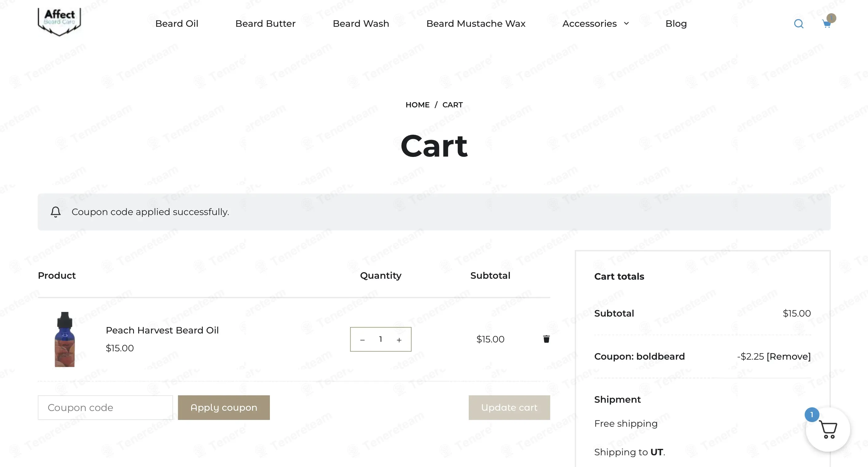Open Beard Mustache Wax category
This screenshot has height=467, width=868.
(x=476, y=24)
